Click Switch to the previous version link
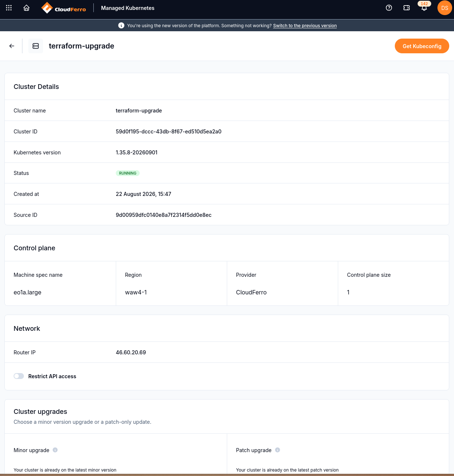Viewport: 454px width, 476px height. point(305,26)
